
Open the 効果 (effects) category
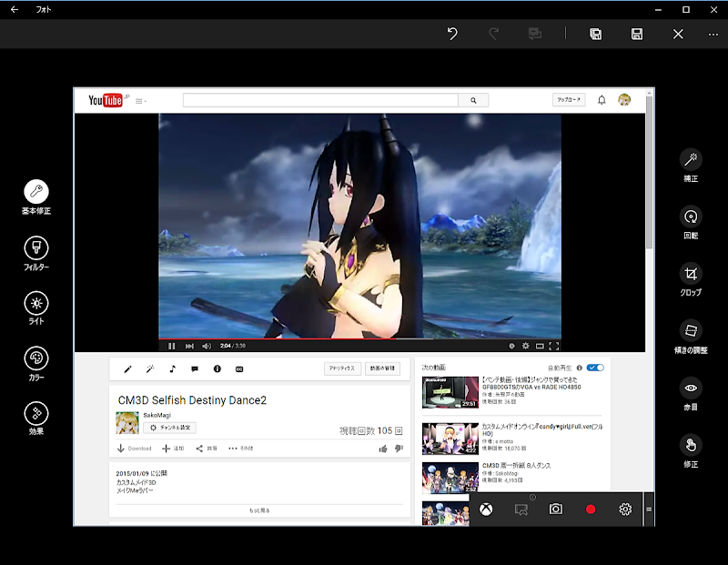click(36, 413)
